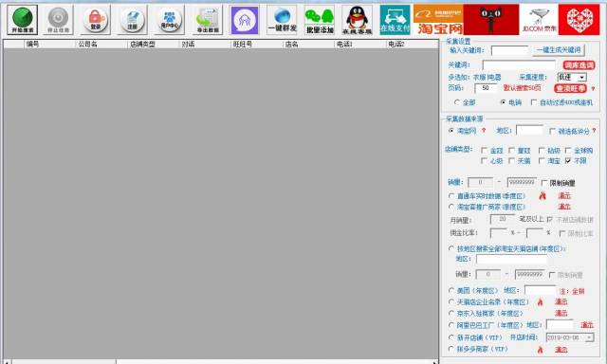Click the 一键生成关键词 button

point(559,50)
